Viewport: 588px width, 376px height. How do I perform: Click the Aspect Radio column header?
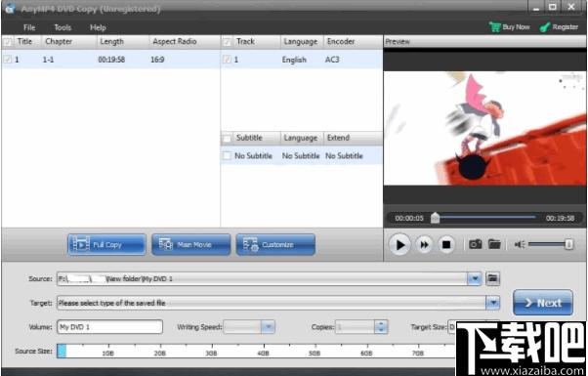click(x=175, y=42)
